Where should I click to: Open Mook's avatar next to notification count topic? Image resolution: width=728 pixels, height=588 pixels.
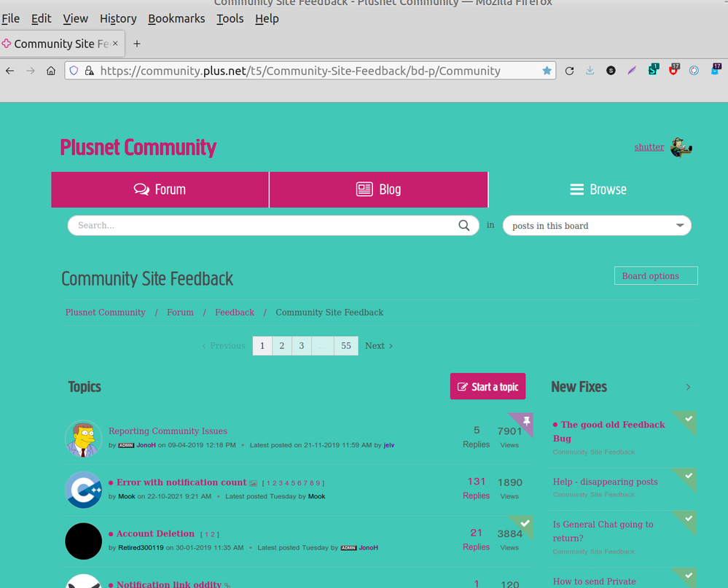click(83, 490)
